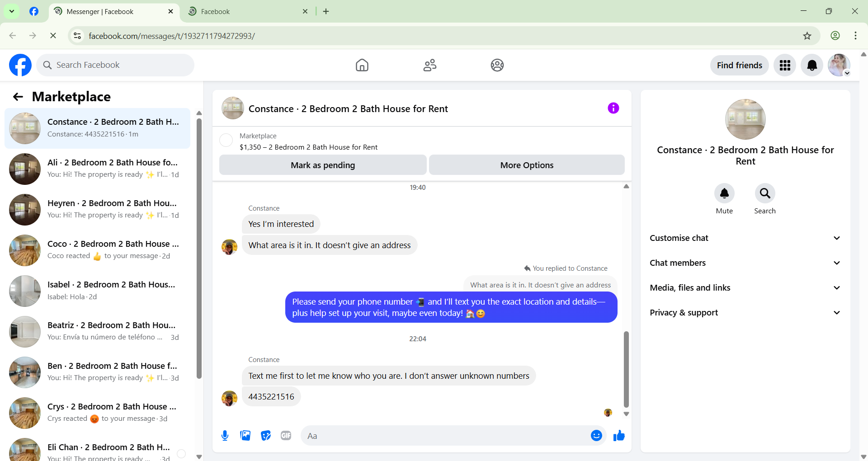This screenshot has width=868, height=461.
Task: View site information icon in address bar
Action: tap(77, 36)
